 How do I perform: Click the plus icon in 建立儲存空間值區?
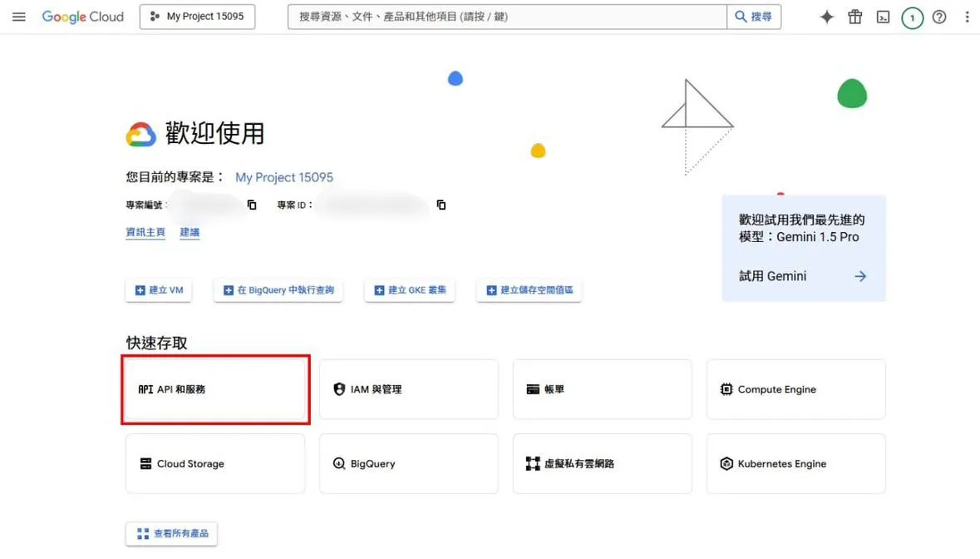point(492,291)
